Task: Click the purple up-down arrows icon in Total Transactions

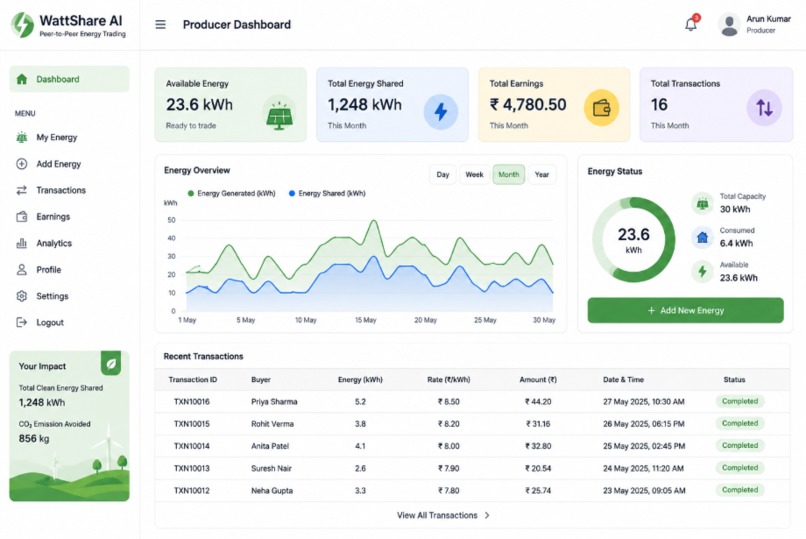Action: [764, 108]
